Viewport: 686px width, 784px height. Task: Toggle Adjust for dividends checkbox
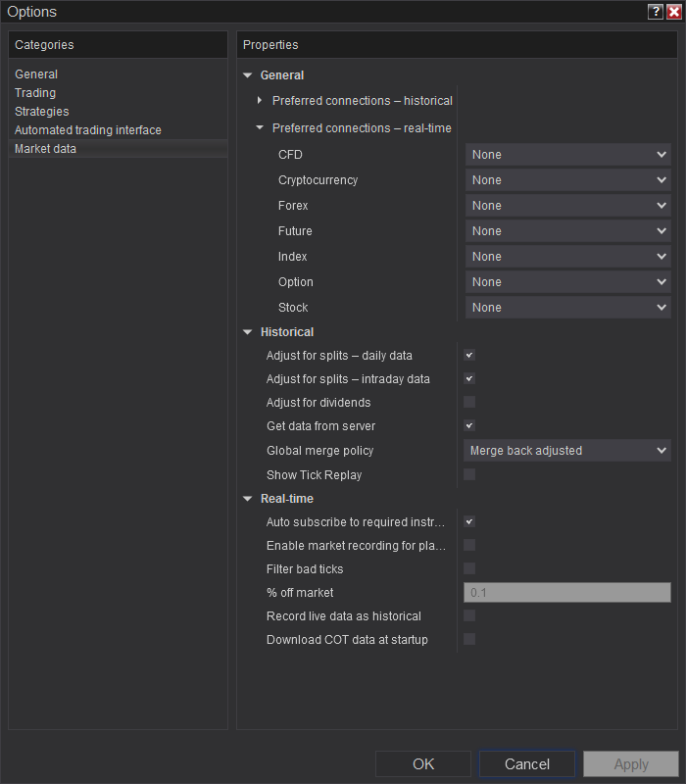[x=469, y=402]
